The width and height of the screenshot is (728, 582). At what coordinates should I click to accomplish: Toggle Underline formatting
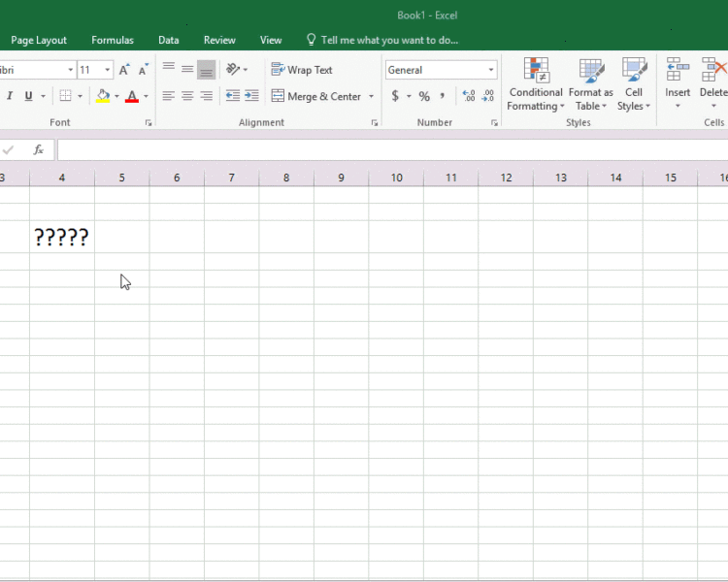(x=28, y=96)
